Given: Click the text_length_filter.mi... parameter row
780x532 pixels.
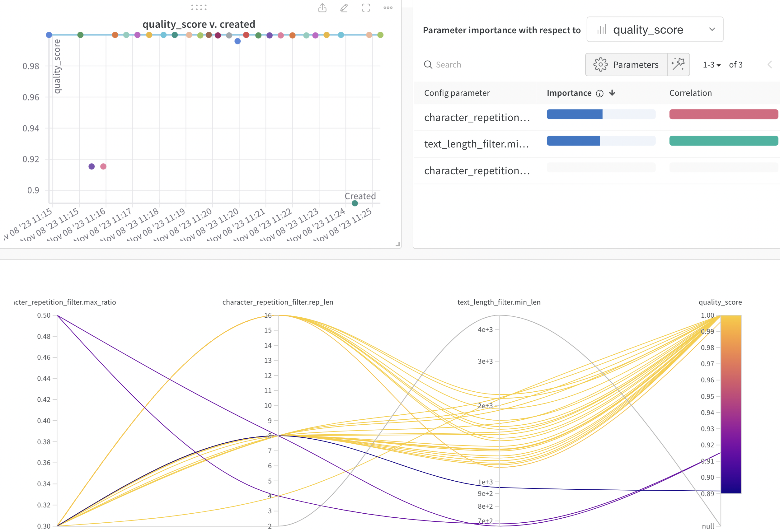Looking at the screenshot, I should tap(477, 144).
